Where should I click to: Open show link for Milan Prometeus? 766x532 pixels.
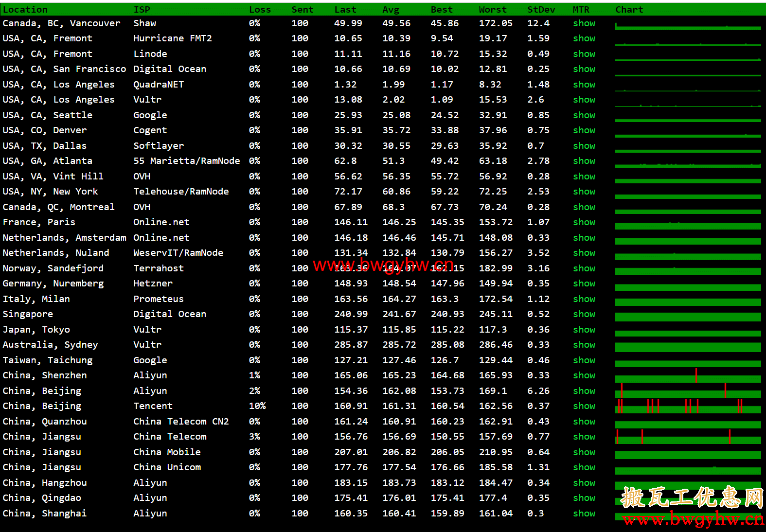tap(584, 299)
